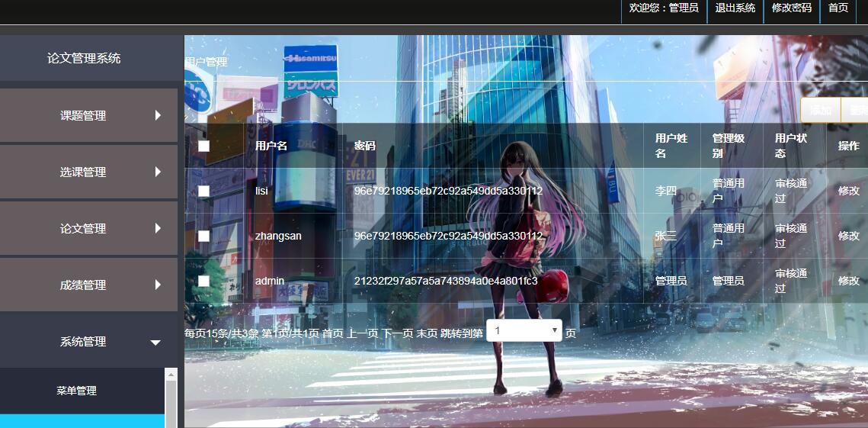
Task: Click the username cell lisi
Action: (261, 191)
